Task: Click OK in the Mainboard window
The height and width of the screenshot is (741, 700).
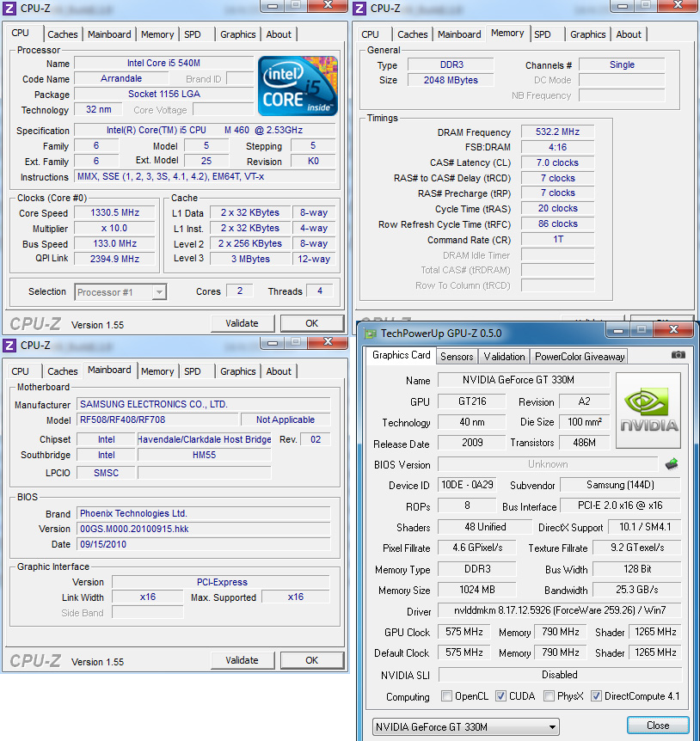Action: click(x=312, y=661)
